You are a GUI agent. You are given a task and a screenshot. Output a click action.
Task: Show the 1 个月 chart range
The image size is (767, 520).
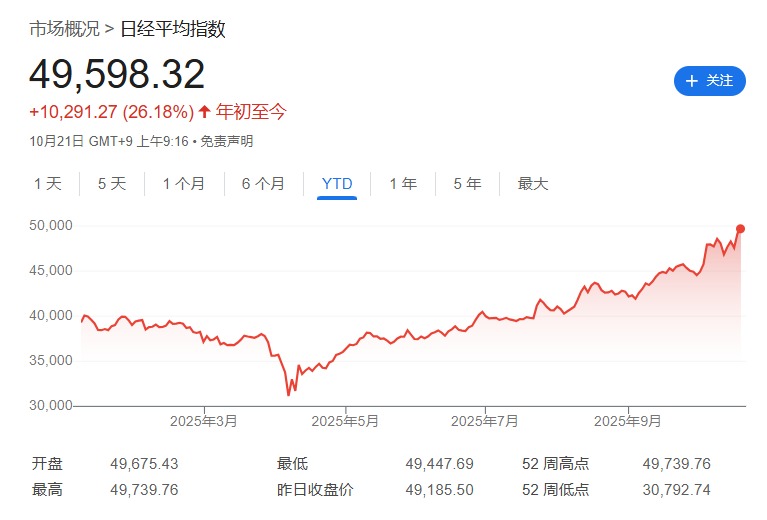[x=184, y=184]
